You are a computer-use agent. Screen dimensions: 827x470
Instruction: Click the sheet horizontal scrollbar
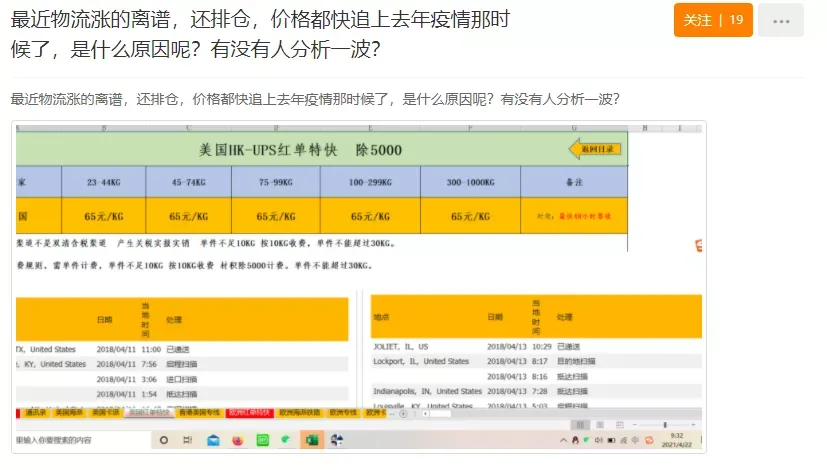point(435,414)
